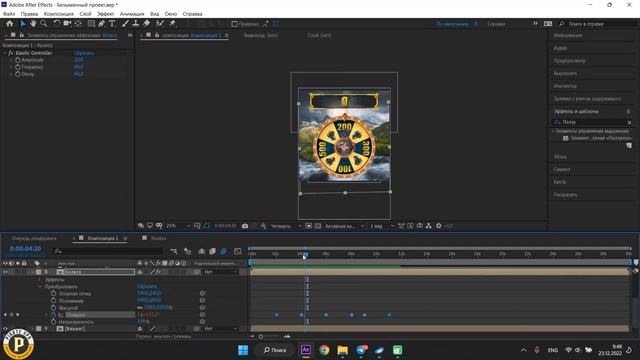The width and height of the screenshot is (640, 360).
Task: Select the Eraser tool
Action: tap(147, 24)
